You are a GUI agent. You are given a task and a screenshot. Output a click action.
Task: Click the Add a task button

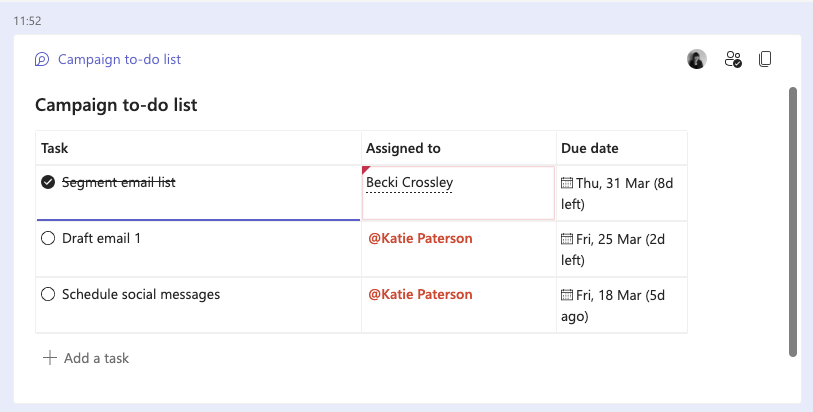(95, 358)
